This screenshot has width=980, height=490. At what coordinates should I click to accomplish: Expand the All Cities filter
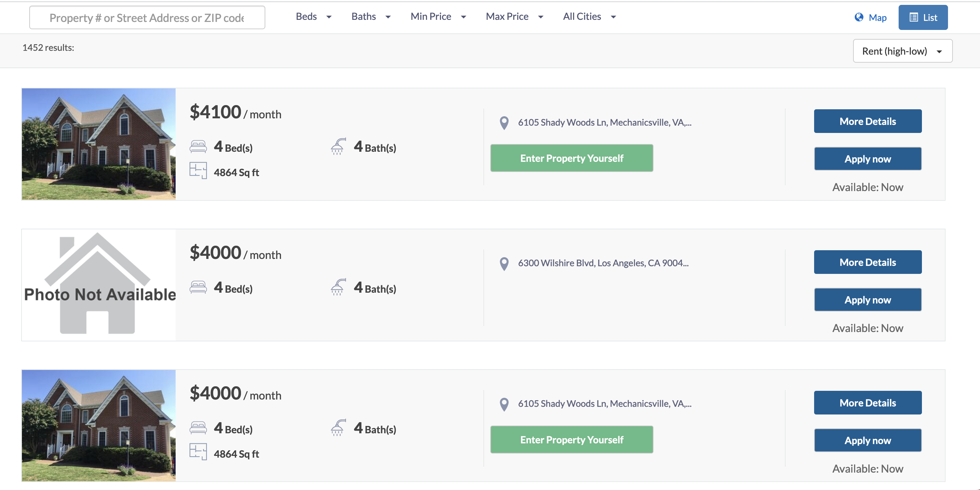pos(589,17)
